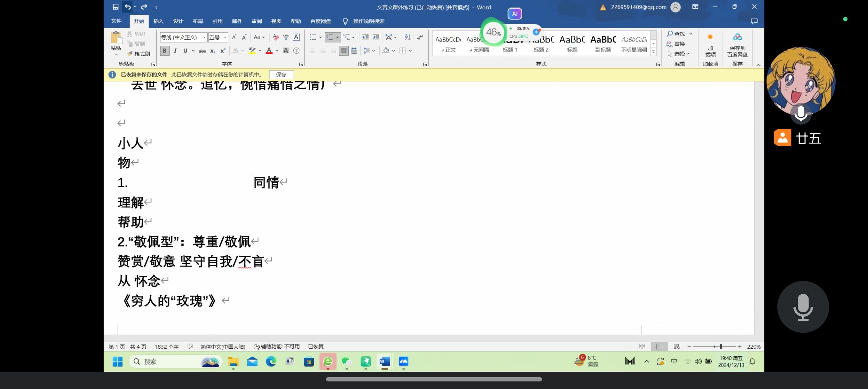Viewport: 868px width, 389px height.
Task: Expand the line spacing dropdown
Action: point(374,51)
